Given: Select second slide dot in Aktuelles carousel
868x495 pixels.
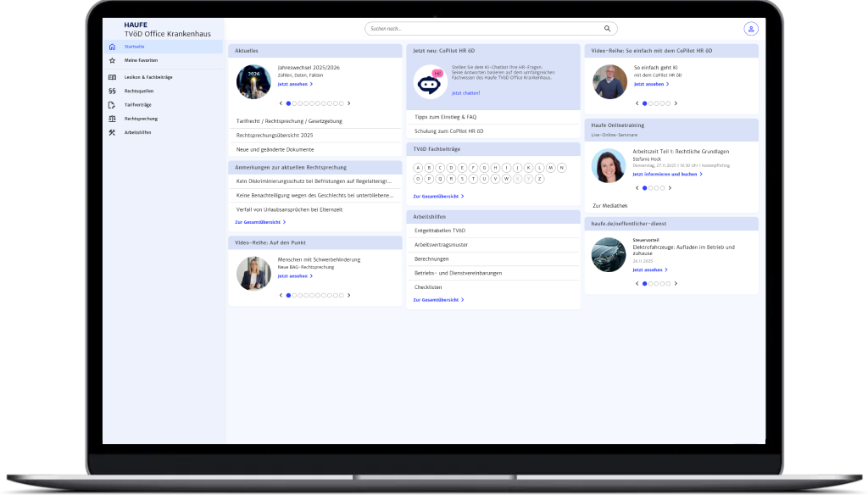Looking at the screenshot, I should pyautogui.click(x=295, y=103).
